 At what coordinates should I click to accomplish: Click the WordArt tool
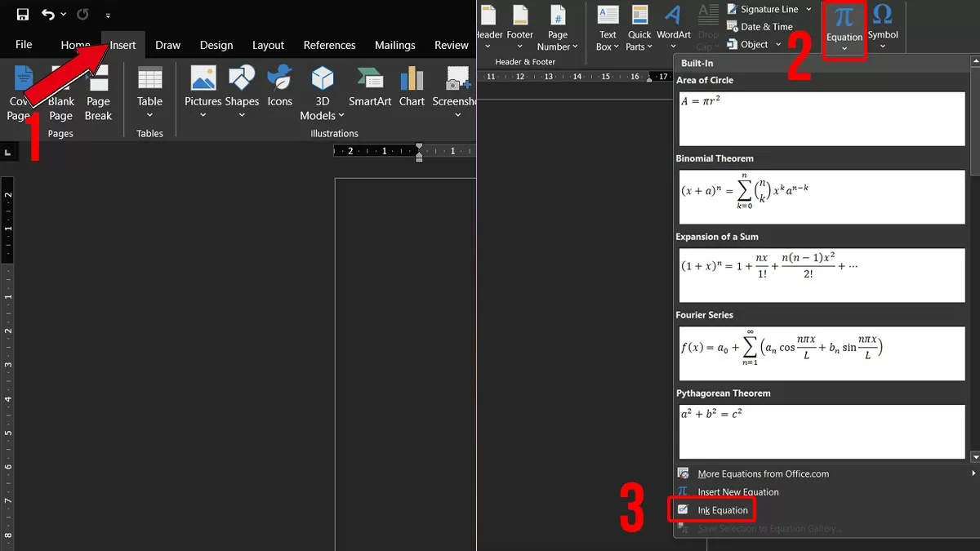[x=673, y=24]
